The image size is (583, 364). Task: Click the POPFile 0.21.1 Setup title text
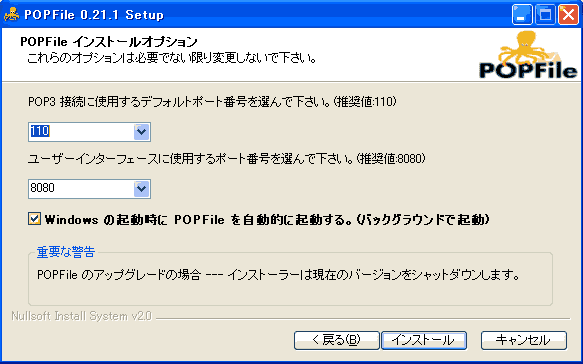click(x=94, y=15)
